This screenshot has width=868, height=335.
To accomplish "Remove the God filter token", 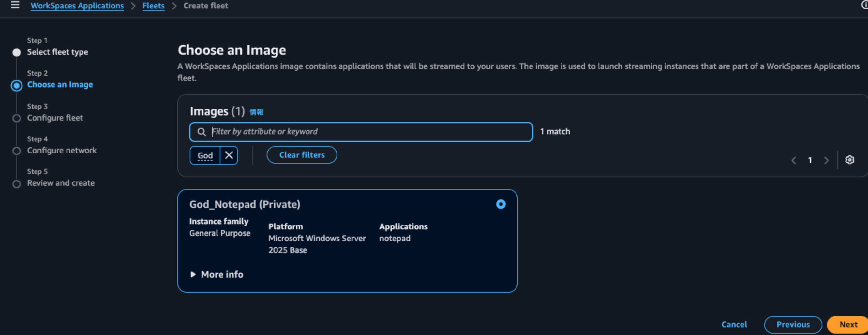I will (x=229, y=155).
